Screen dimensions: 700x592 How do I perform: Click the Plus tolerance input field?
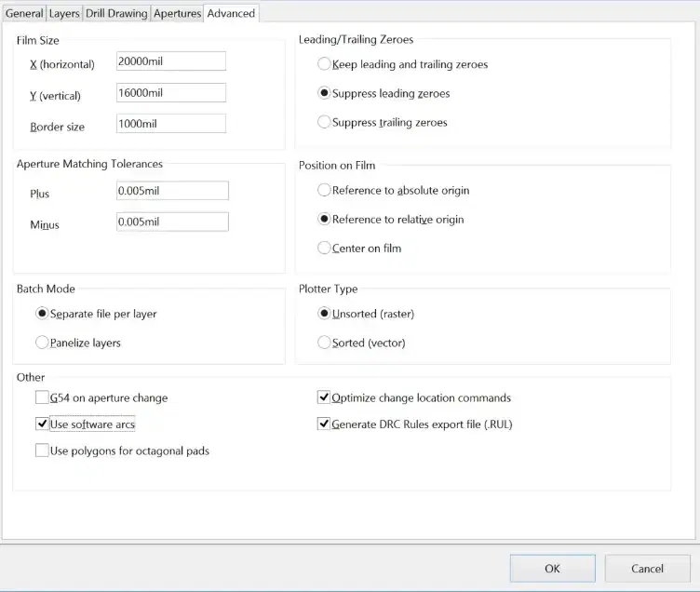[x=172, y=191]
